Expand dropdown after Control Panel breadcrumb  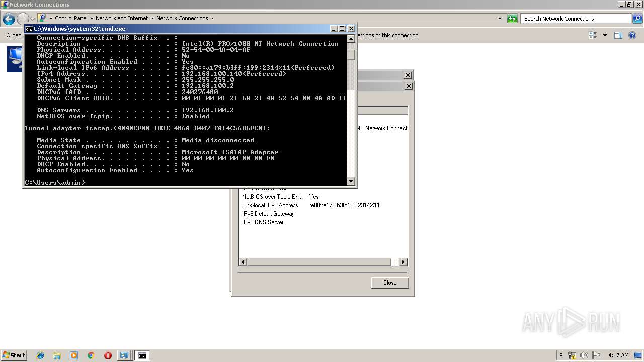point(92,18)
